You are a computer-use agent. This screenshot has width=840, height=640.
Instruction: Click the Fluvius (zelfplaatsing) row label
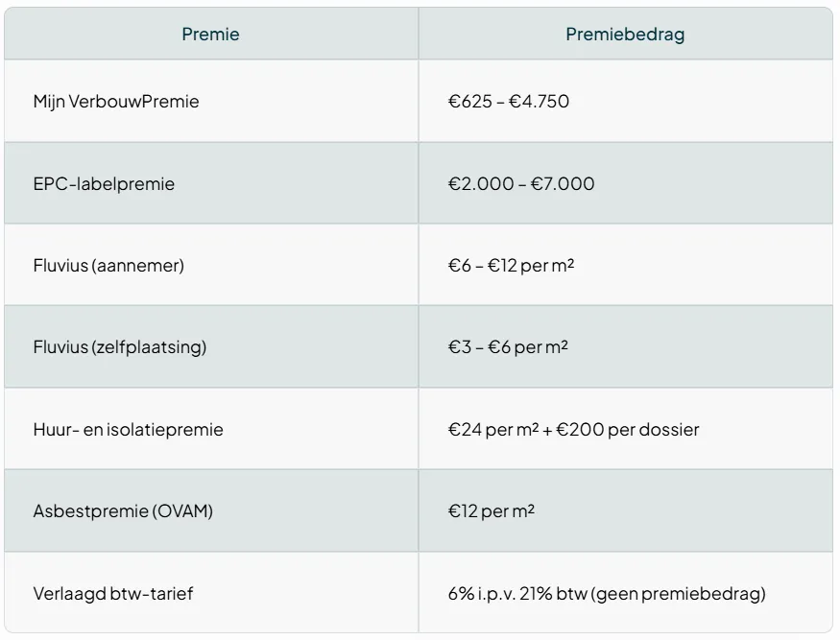119,347
